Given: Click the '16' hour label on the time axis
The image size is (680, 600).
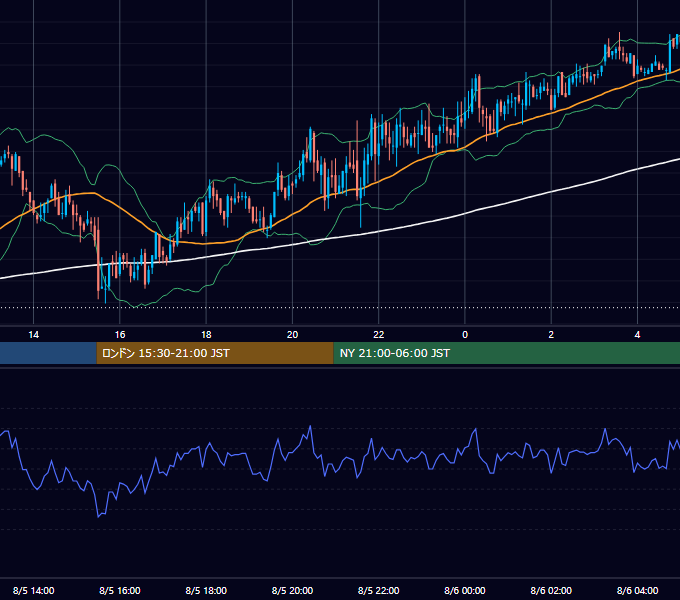Looking at the screenshot, I should pos(120,335).
